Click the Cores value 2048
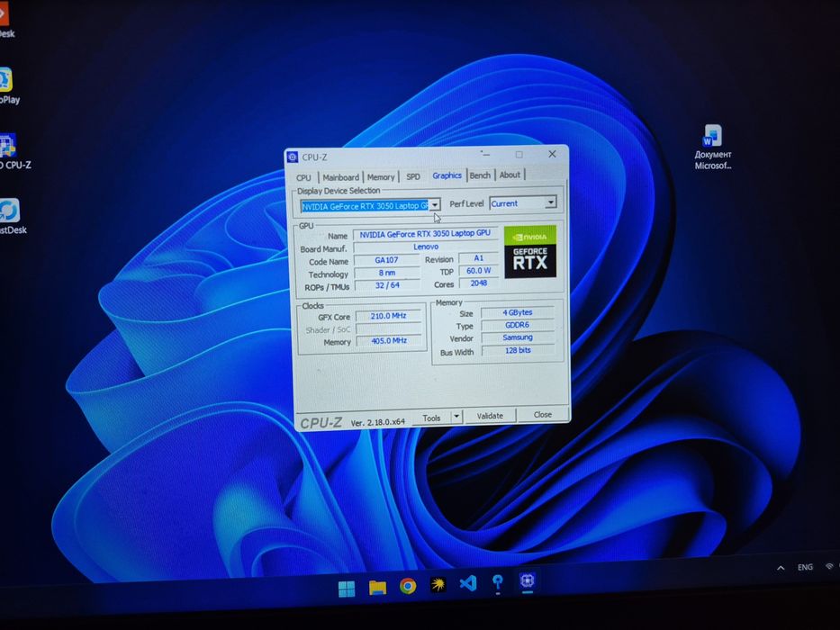 [x=479, y=283]
